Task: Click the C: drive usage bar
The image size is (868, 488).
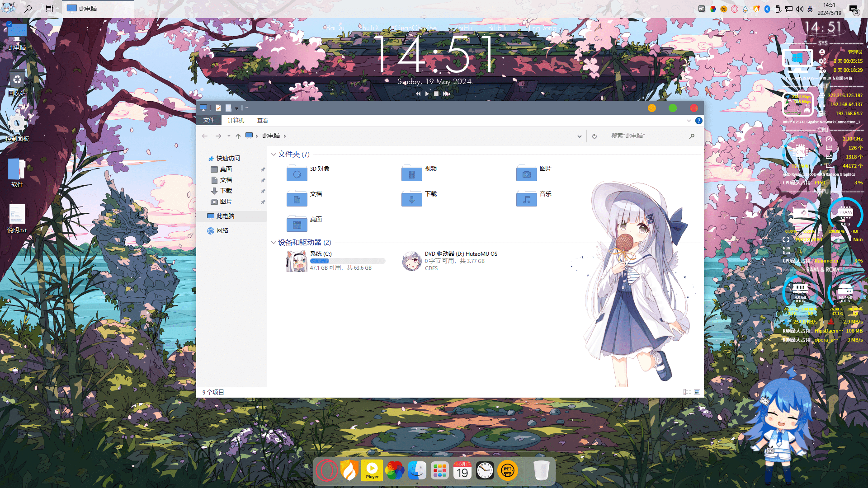Action: [348, 261]
